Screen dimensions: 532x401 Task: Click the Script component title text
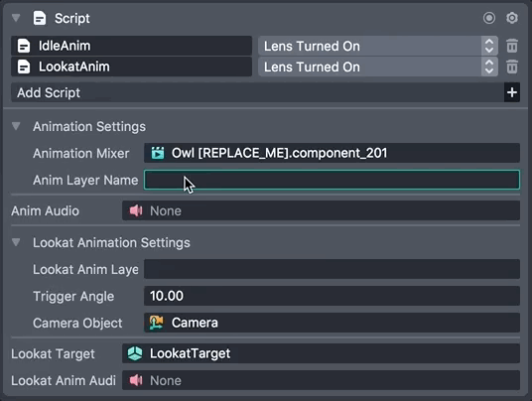pyautogui.click(x=72, y=18)
